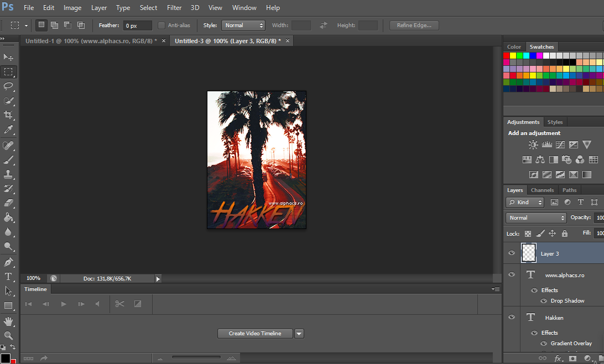Open the layer blend mode dropdown
Image resolution: width=604 pixels, height=364 pixels.
click(536, 218)
